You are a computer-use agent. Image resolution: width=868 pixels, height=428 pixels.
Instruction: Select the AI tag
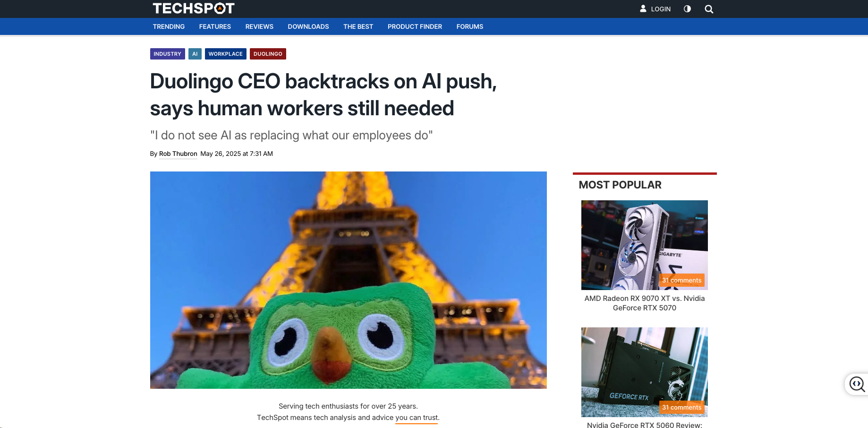pos(195,54)
